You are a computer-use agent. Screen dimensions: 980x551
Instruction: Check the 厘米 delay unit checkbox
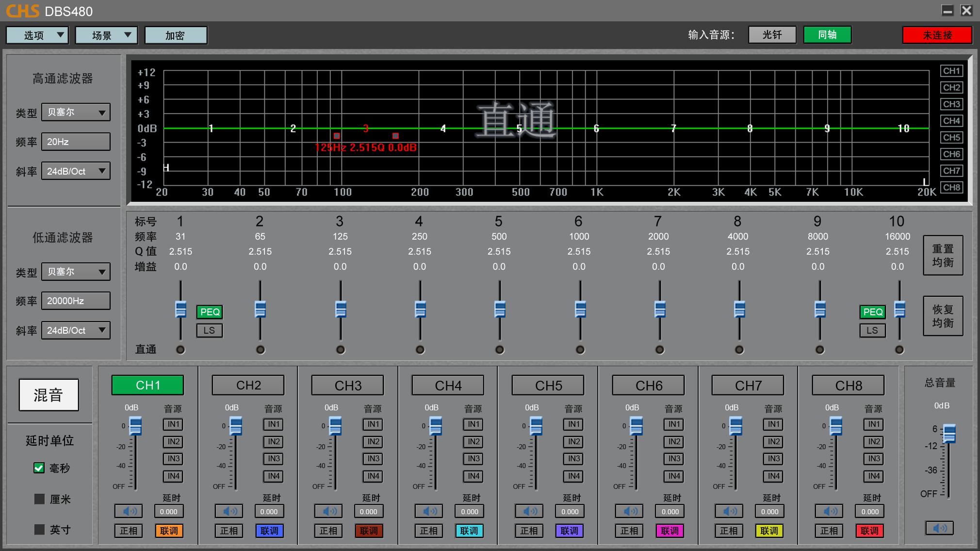click(x=39, y=499)
